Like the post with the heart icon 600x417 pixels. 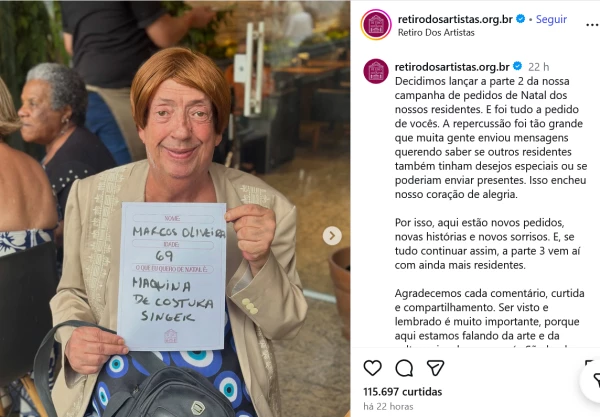372,368
